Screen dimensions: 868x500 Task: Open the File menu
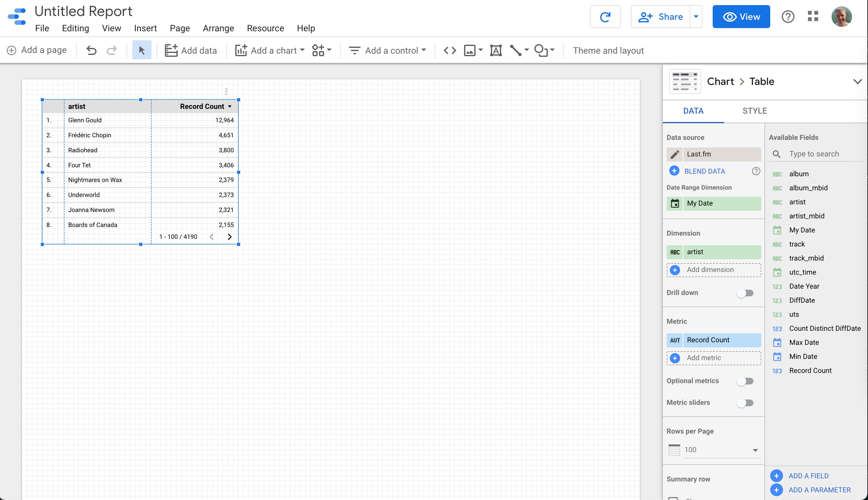tap(42, 28)
